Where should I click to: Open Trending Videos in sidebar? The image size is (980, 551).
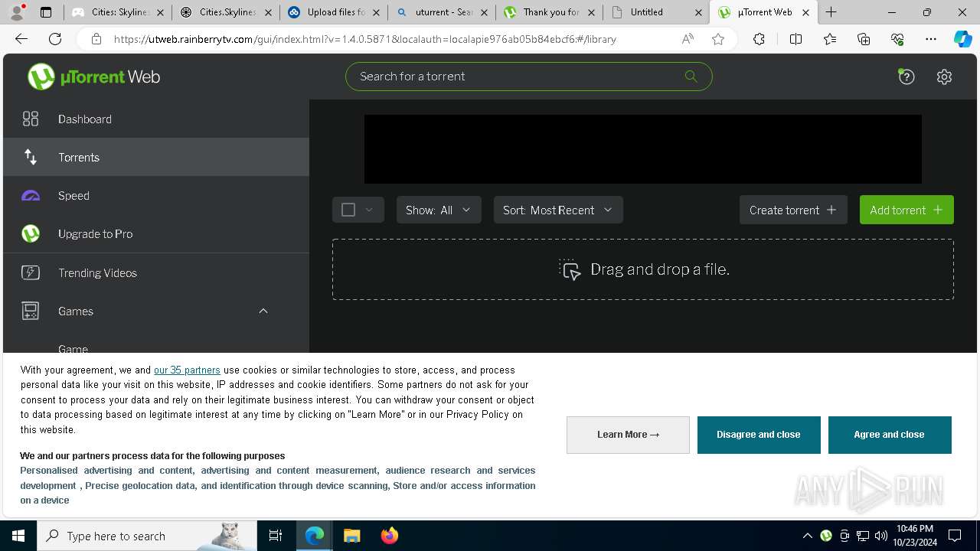coord(156,272)
